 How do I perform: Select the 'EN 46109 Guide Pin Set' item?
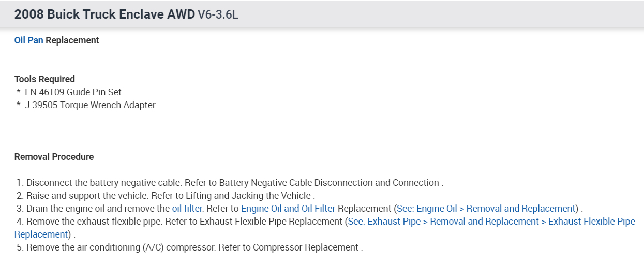pos(73,92)
